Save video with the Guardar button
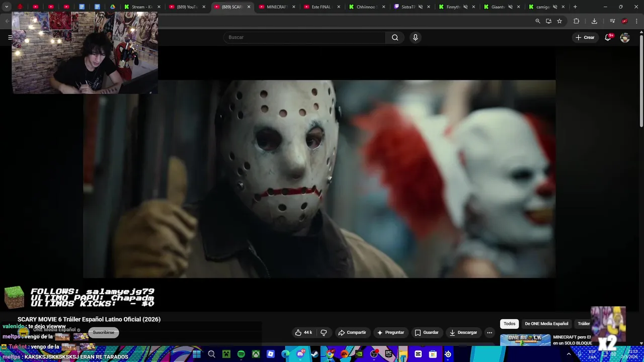Viewport: 644px width, 362px height. click(427, 332)
